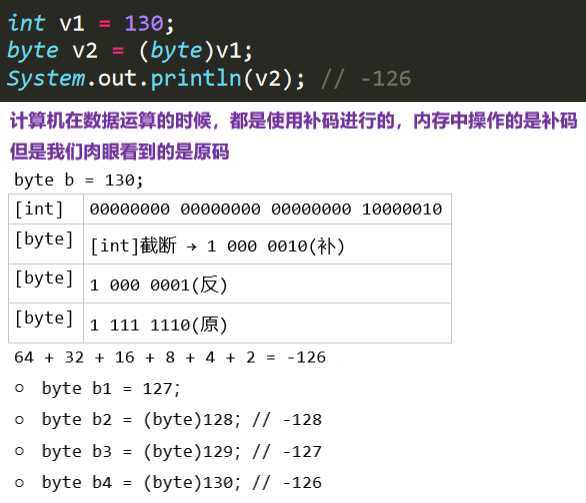Click the 1 000 0001(反) cell
Viewport: 586px width, 503px height.
[x=267, y=284]
